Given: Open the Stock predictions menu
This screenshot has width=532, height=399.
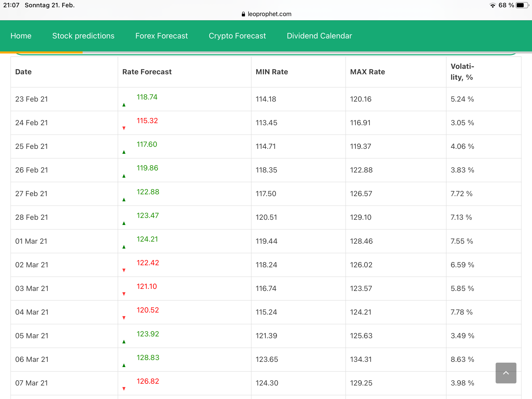Looking at the screenshot, I should pos(83,36).
